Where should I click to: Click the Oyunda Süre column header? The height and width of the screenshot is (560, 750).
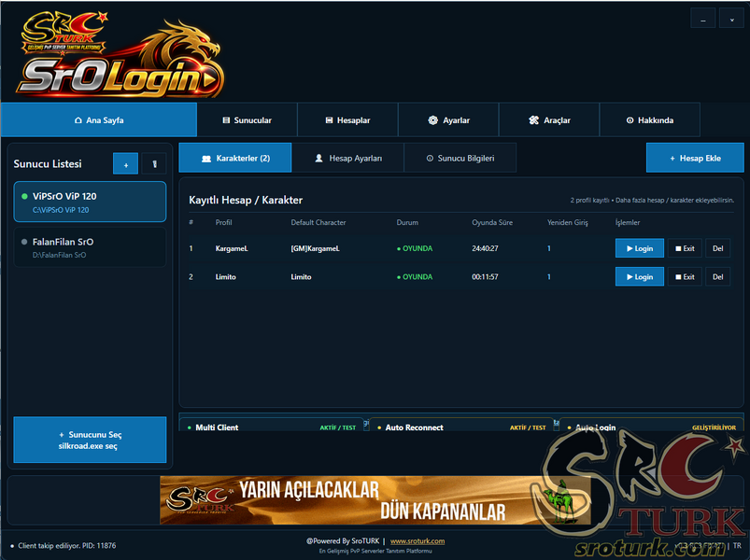click(492, 222)
